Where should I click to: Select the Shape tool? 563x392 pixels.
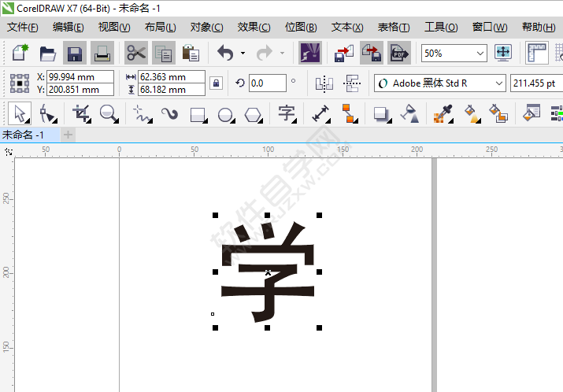click(x=47, y=113)
